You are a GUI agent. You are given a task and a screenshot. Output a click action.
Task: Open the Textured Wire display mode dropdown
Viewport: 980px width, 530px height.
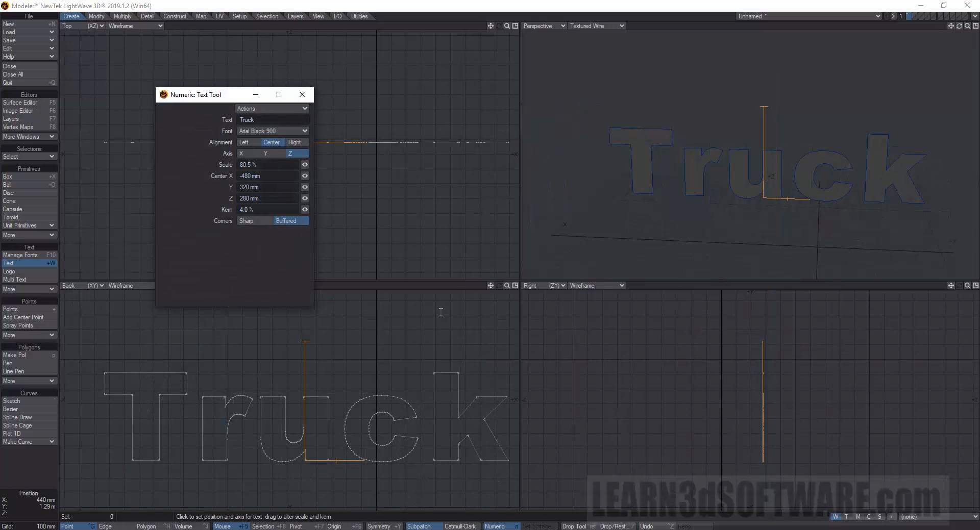597,26
